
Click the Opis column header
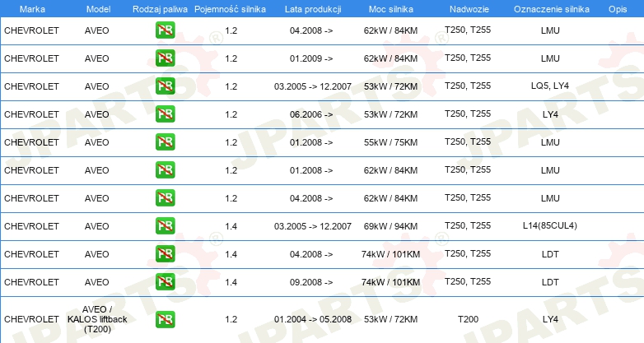618,8
